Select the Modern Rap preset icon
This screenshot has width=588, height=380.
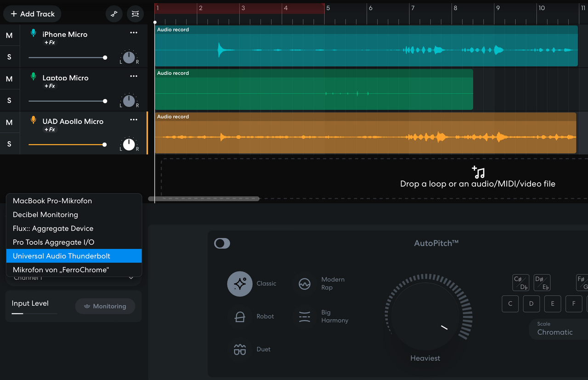pyautogui.click(x=305, y=284)
